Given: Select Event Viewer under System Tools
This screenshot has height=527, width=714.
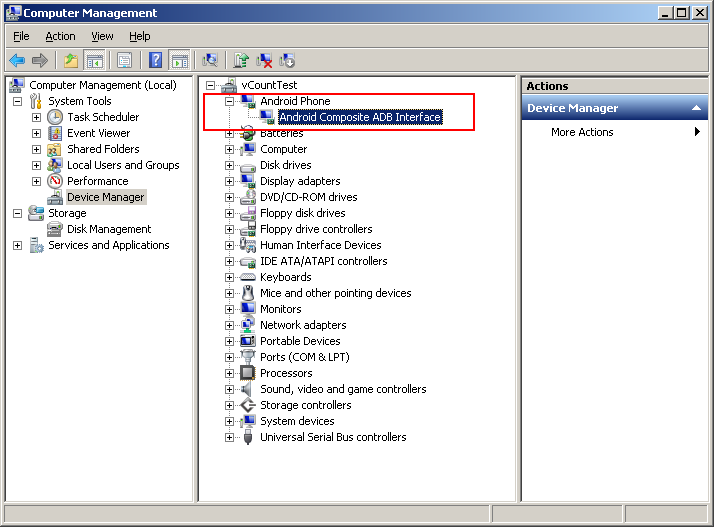Looking at the screenshot, I should [98, 133].
